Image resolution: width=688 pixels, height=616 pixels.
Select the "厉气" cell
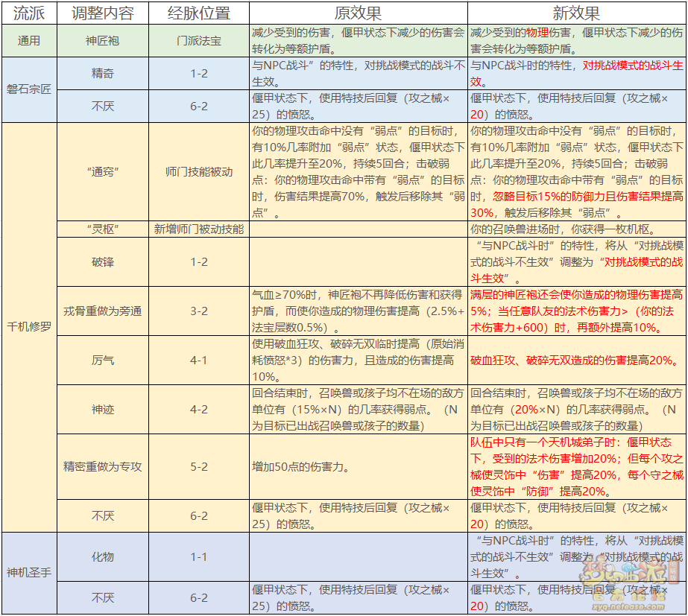[x=103, y=360]
